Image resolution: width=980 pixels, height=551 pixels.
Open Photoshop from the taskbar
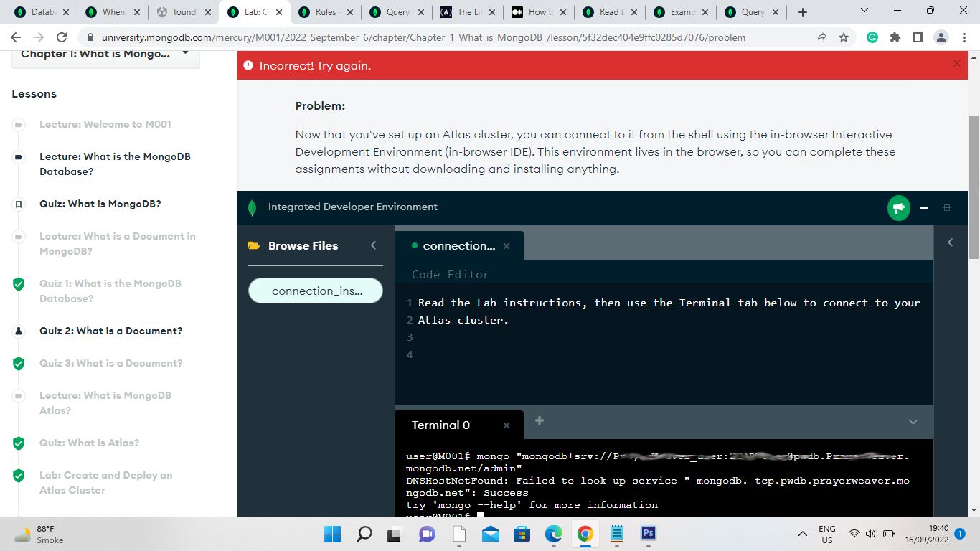point(648,533)
